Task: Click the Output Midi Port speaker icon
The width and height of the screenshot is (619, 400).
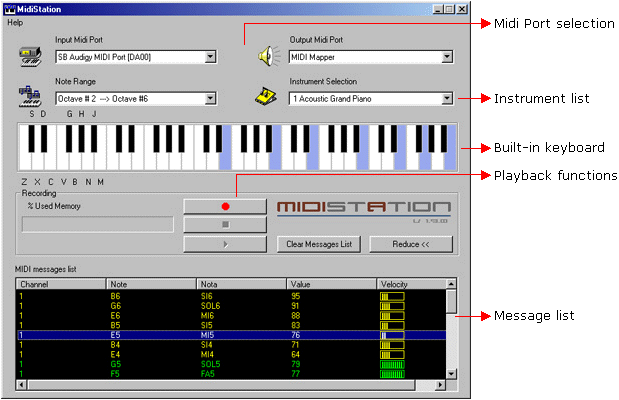Action: [266, 55]
